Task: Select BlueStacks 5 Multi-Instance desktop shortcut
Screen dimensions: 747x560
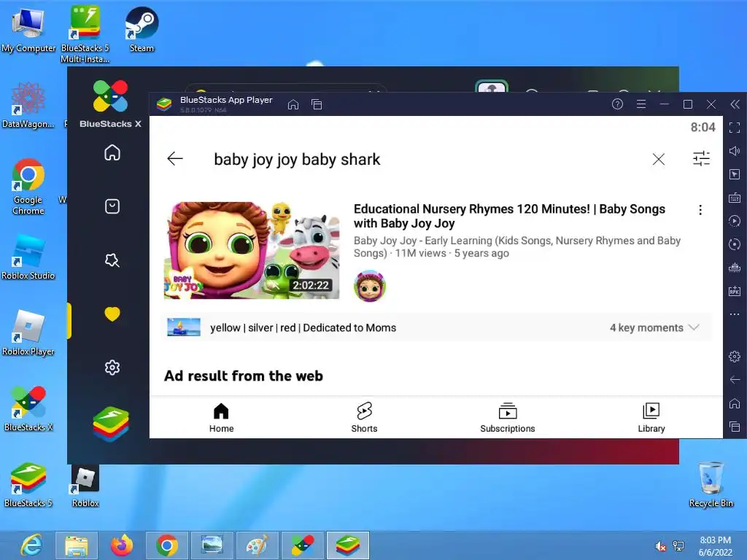Action: tap(85, 34)
